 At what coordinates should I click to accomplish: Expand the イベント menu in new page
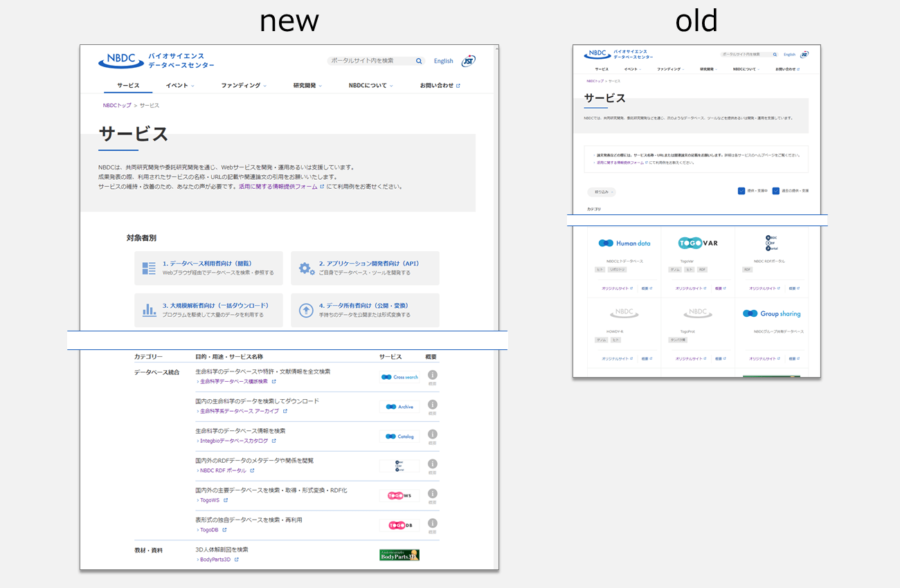180,86
